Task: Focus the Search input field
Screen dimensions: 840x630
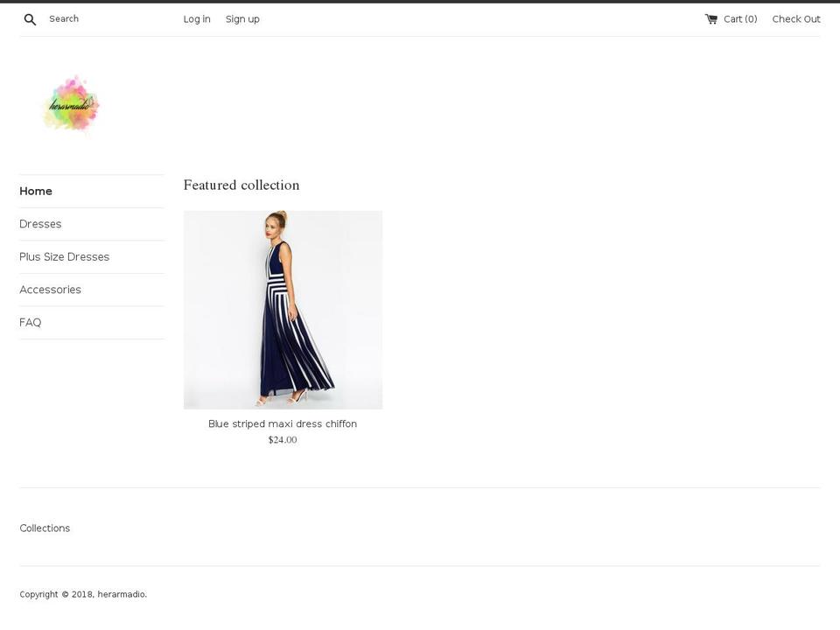Action: tap(101, 18)
